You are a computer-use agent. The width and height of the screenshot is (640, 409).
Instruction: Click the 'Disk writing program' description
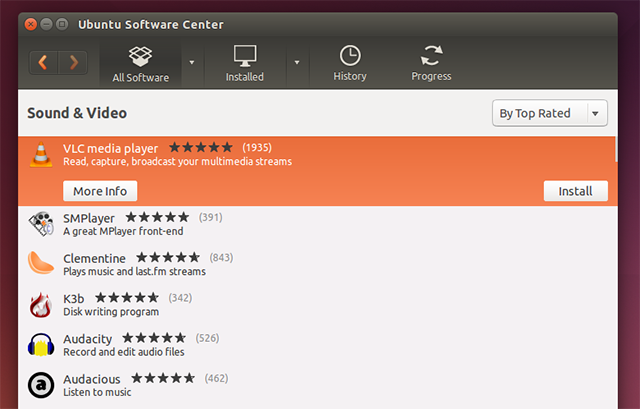tap(111, 312)
